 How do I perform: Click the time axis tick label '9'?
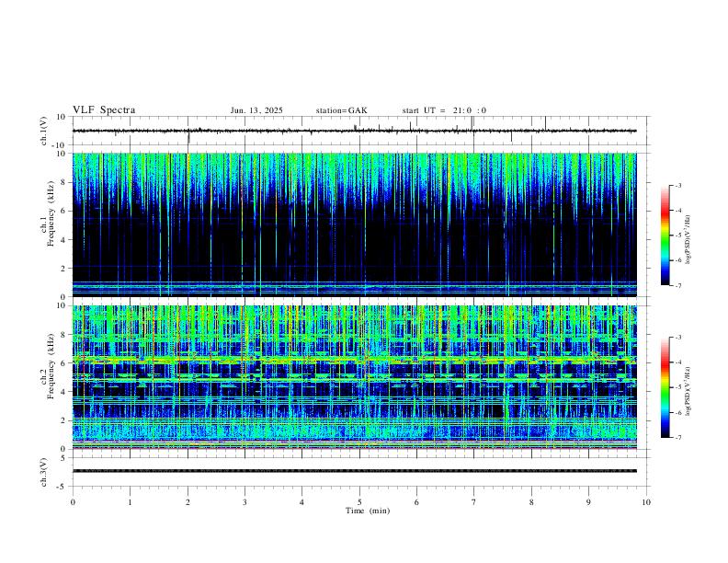(588, 502)
